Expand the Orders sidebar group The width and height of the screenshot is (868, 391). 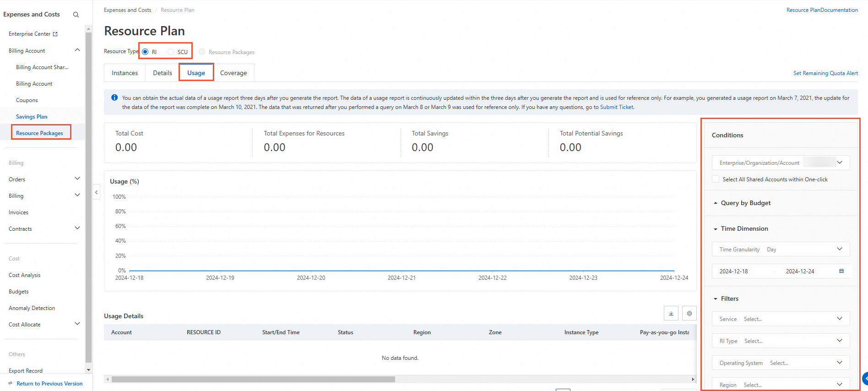[x=77, y=179]
